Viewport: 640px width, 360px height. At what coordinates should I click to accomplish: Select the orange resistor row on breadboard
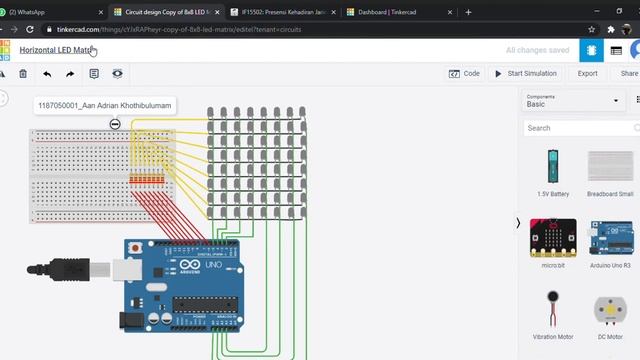point(147,179)
